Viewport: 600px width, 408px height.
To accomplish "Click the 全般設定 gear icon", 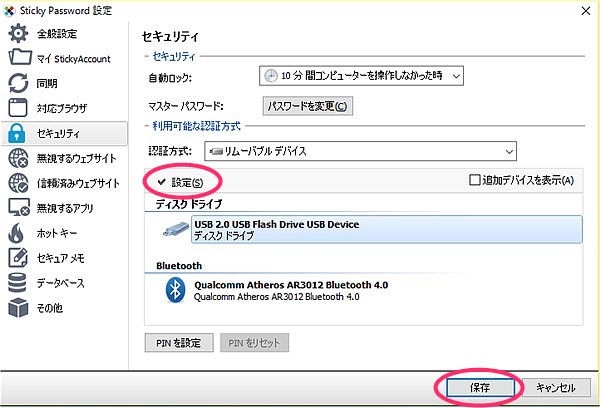I will pyautogui.click(x=18, y=33).
